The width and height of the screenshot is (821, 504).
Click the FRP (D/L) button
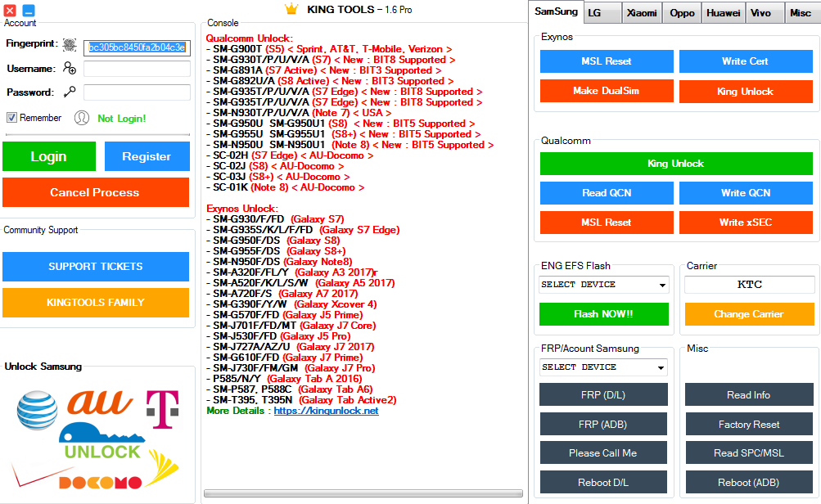click(x=603, y=394)
